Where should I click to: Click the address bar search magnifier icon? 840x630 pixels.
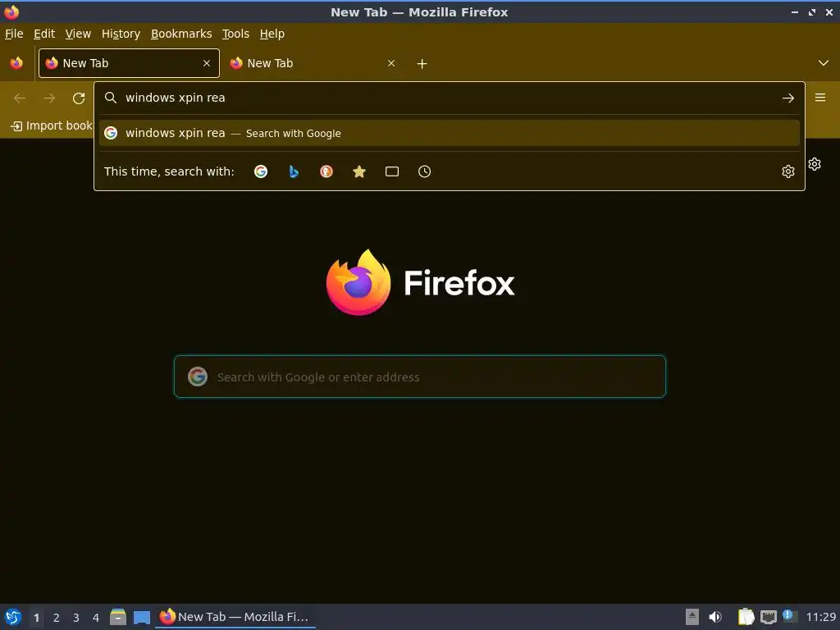pos(111,98)
